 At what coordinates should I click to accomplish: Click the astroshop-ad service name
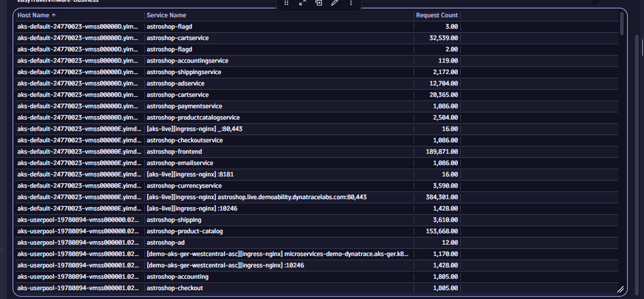[x=166, y=243]
